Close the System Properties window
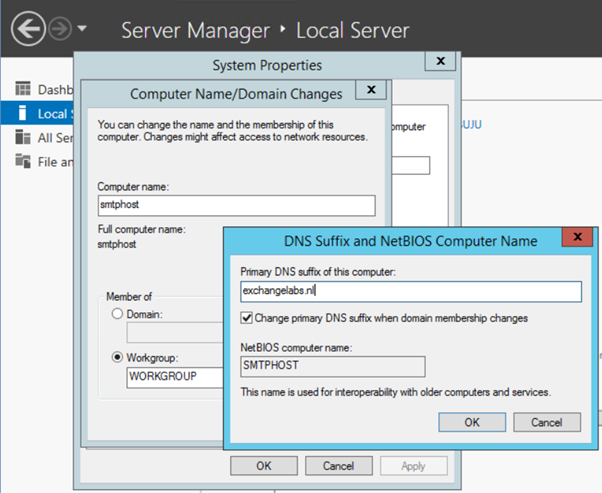The image size is (602, 493). click(439, 62)
